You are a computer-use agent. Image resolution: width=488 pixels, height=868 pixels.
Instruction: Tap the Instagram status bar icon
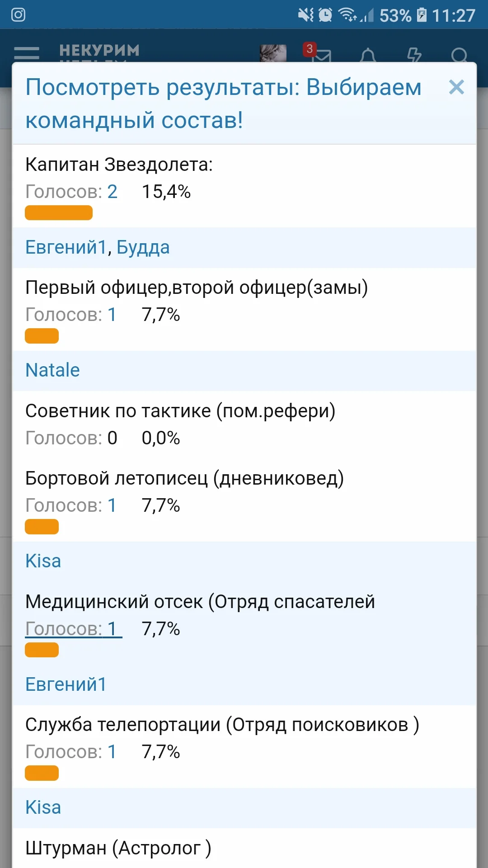(18, 15)
